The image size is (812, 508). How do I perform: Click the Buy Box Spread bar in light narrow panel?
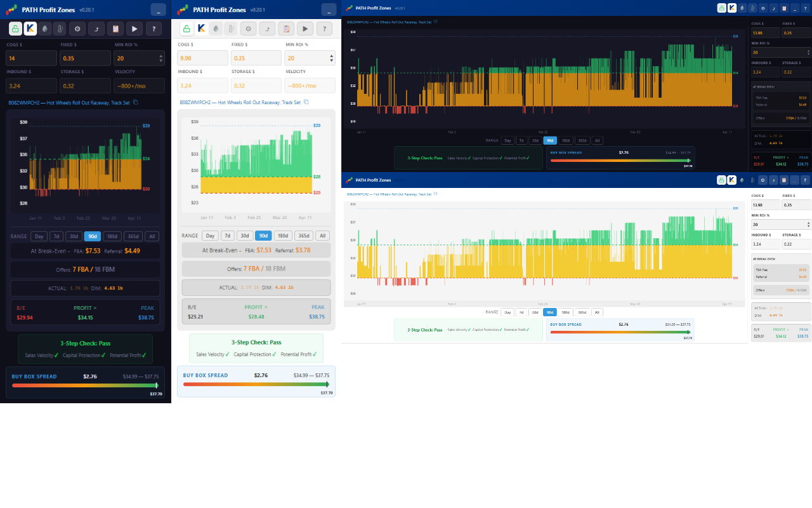point(256,384)
